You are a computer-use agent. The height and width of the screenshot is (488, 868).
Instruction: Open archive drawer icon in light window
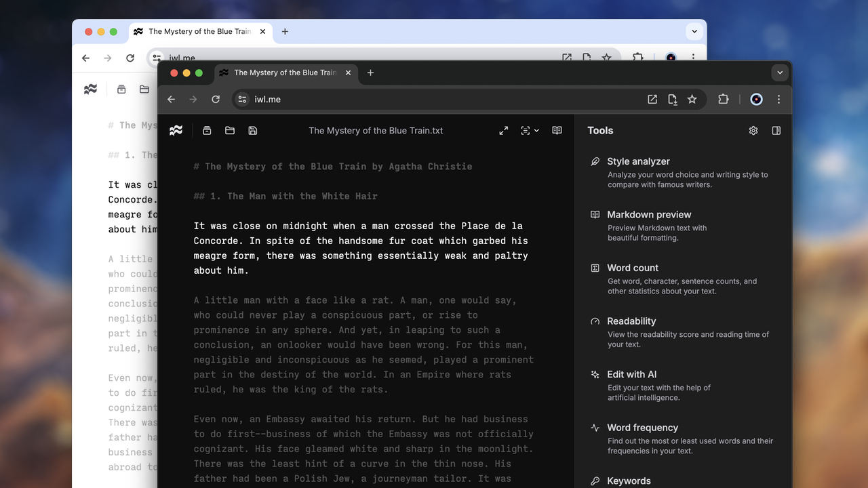tap(121, 89)
